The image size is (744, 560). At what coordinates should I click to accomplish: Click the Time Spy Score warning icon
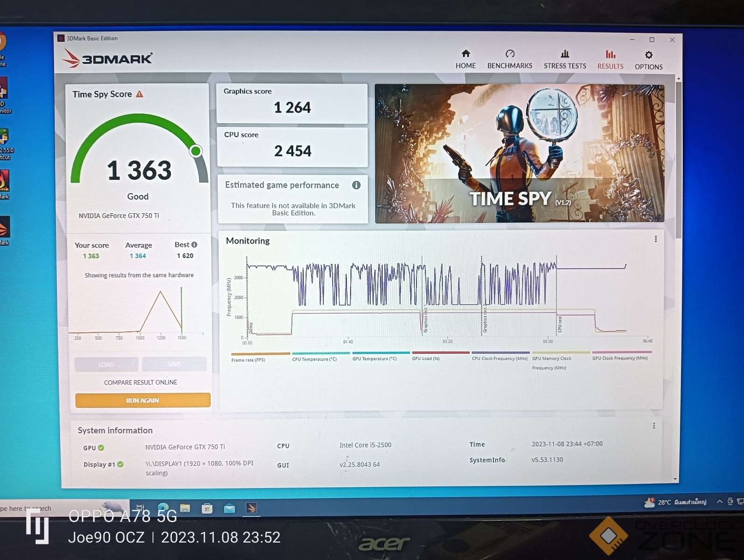pyautogui.click(x=140, y=94)
